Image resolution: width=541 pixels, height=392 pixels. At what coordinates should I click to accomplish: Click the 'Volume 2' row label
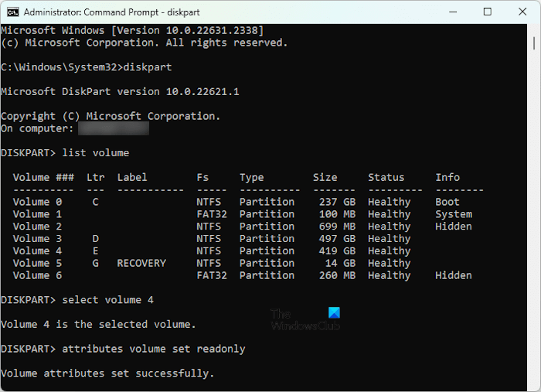pyautogui.click(x=38, y=227)
